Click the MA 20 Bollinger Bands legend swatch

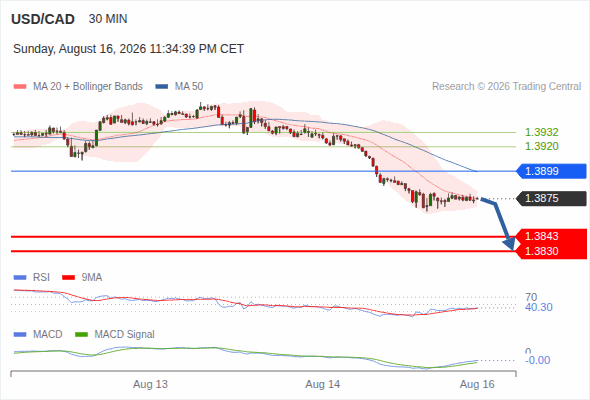20,87
